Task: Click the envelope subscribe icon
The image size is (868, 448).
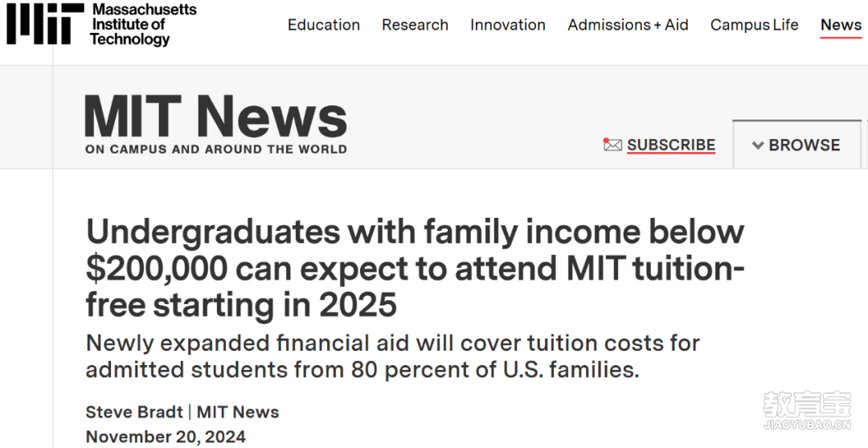Action: click(612, 146)
